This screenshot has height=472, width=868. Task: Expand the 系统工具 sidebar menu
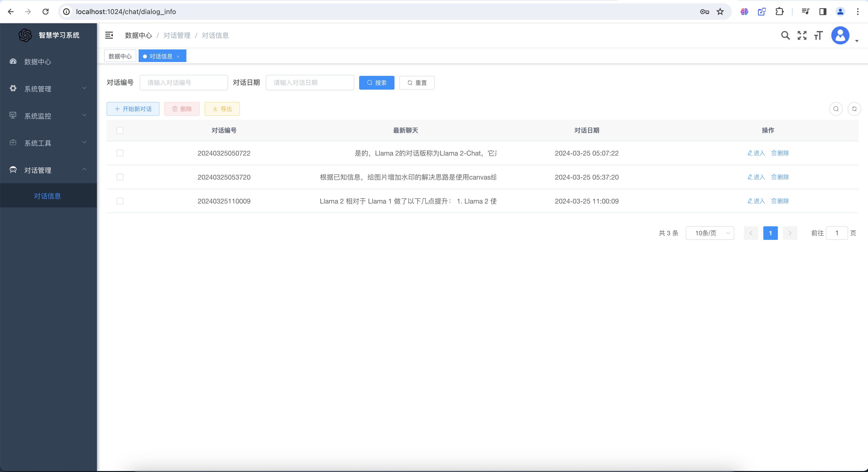click(48, 143)
